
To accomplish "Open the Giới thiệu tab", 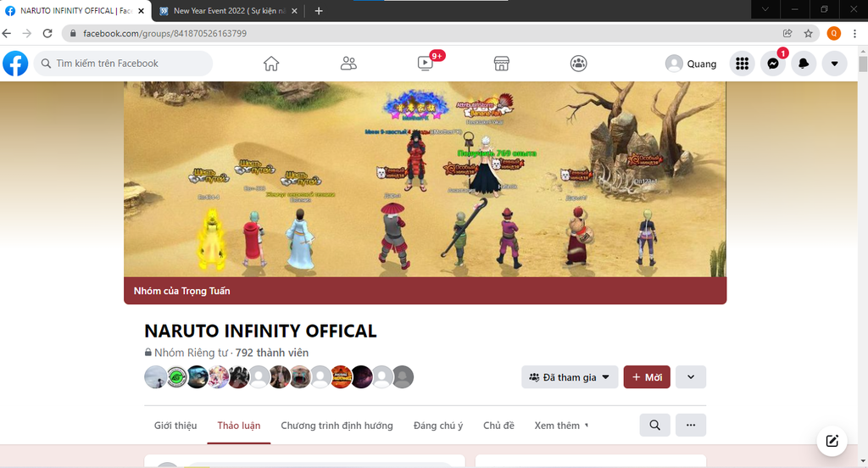I will point(175,426).
